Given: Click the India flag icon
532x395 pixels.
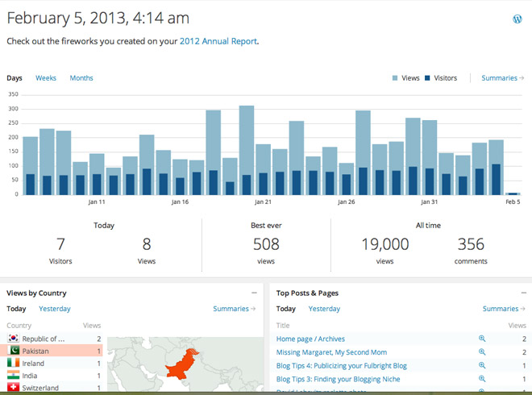Looking at the screenshot, I should point(13,376).
